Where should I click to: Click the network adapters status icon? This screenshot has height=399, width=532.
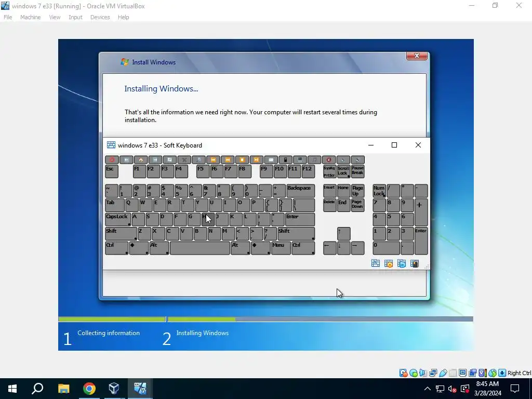pos(433,373)
